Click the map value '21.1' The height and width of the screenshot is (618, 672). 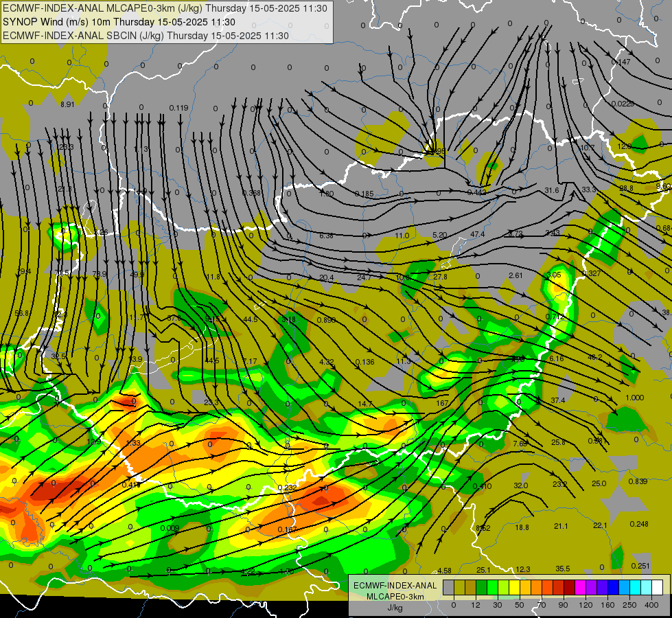pyautogui.click(x=561, y=526)
